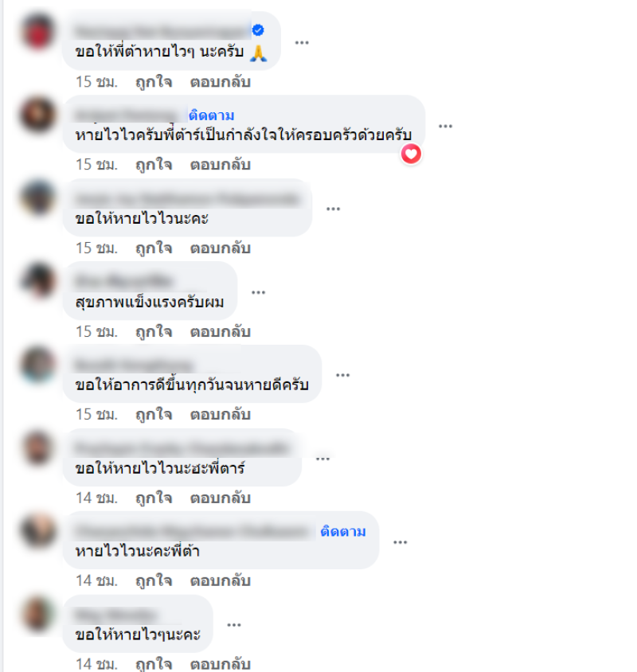Viewport: 637px width, 672px height.
Task: Follow the author of 'หายไวไวครับพี่ต้าร์' comment
Action: click(211, 115)
